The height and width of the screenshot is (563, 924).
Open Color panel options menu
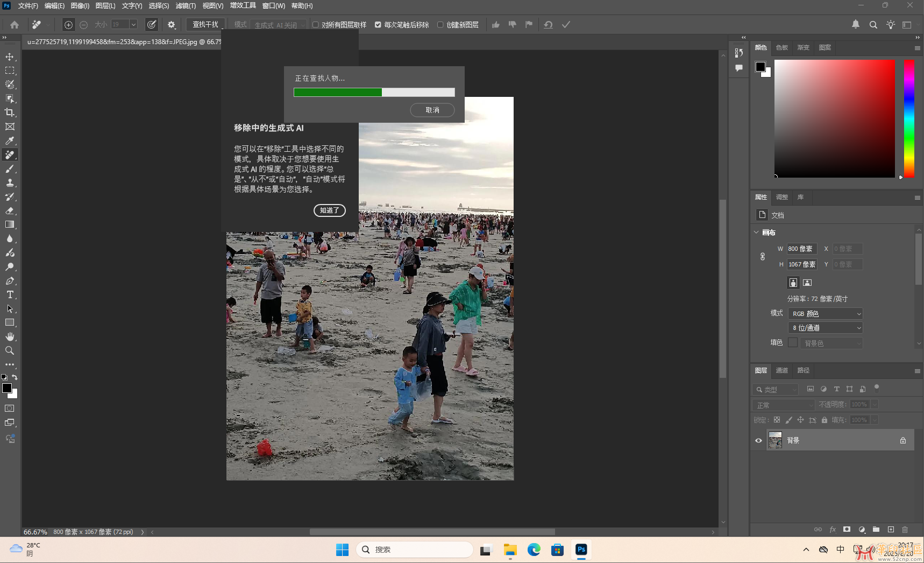pyautogui.click(x=918, y=48)
